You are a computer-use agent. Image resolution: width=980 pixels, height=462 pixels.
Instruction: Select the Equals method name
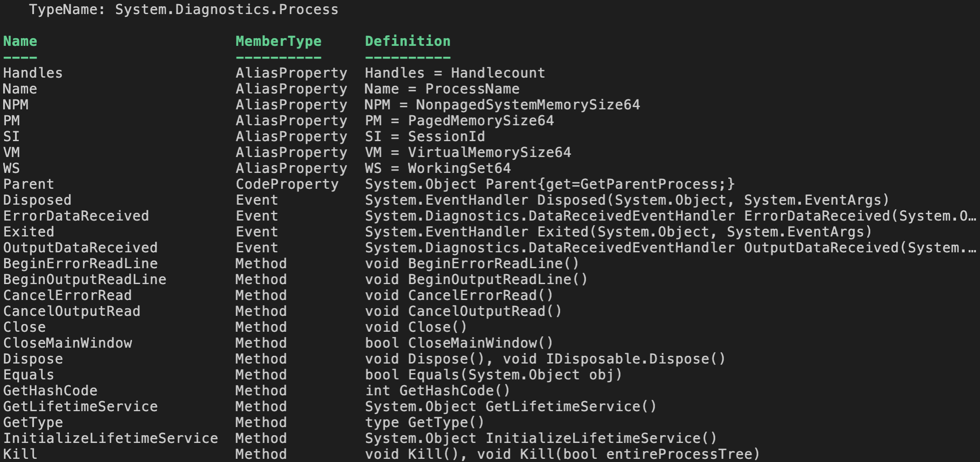coord(29,375)
